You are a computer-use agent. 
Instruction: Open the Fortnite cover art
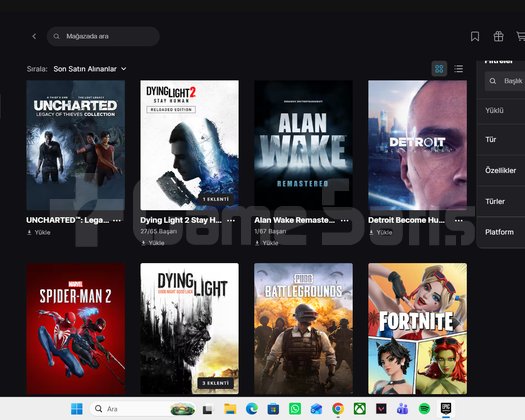click(x=418, y=329)
